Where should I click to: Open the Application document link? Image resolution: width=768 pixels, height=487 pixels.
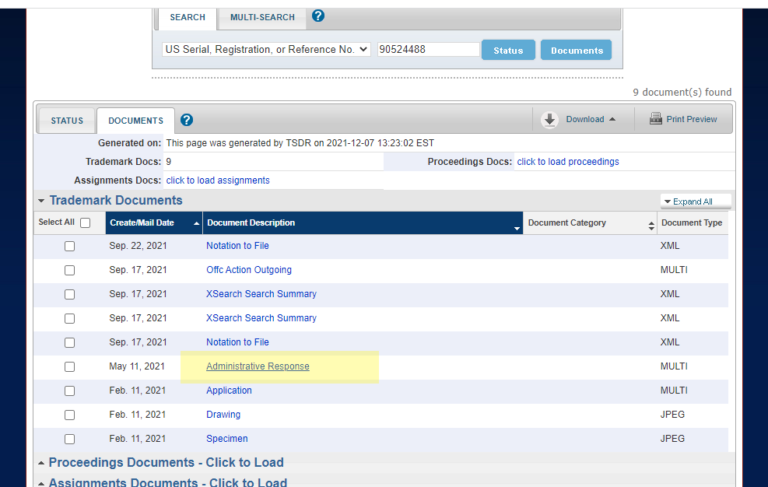(x=229, y=390)
